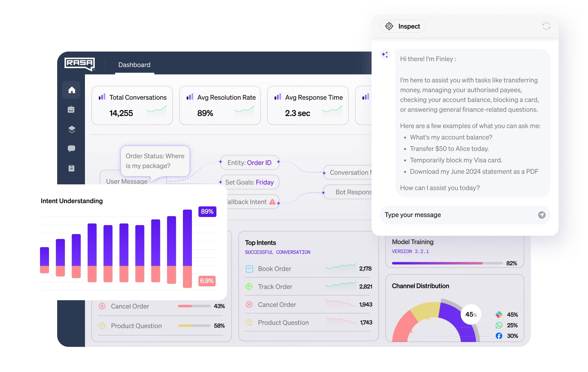Switch to the Dashboard tab

click(134, 65)
